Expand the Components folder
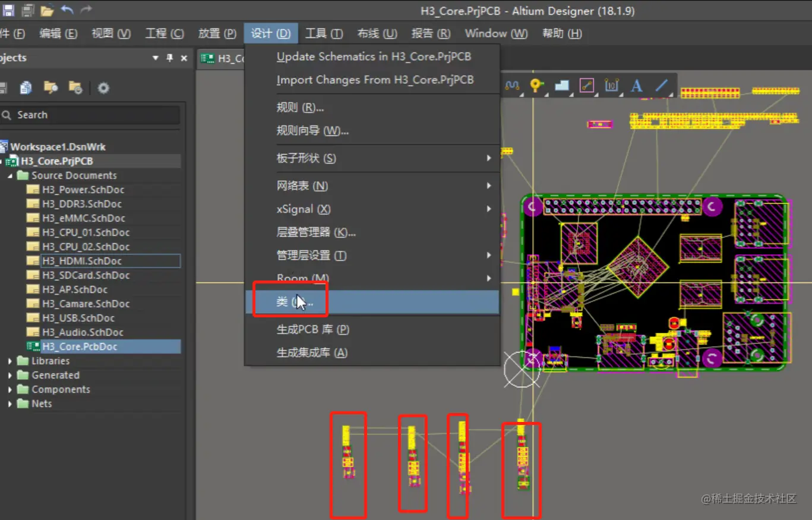 click(x=10, y=389)
